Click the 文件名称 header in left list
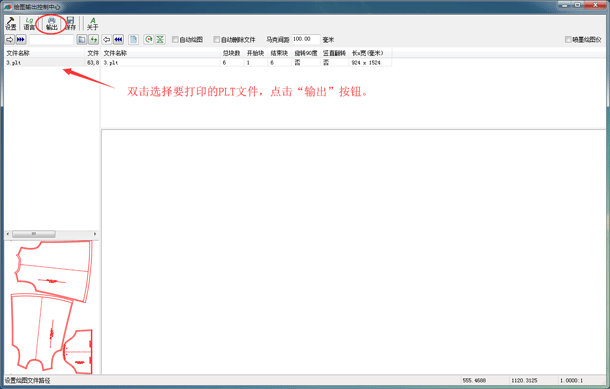Viewport: 610px width, 389px height. pyautogui.click(x=44, y=53)
